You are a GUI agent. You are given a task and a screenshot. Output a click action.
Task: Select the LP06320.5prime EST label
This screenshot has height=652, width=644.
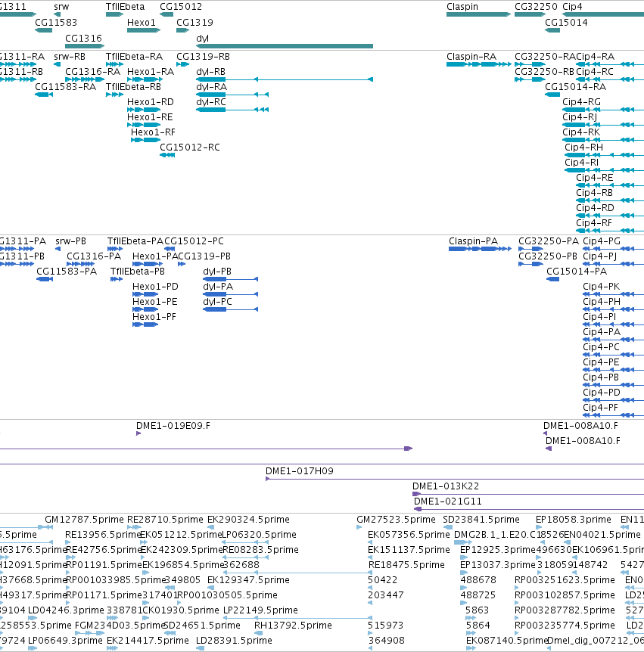(259, 534)
